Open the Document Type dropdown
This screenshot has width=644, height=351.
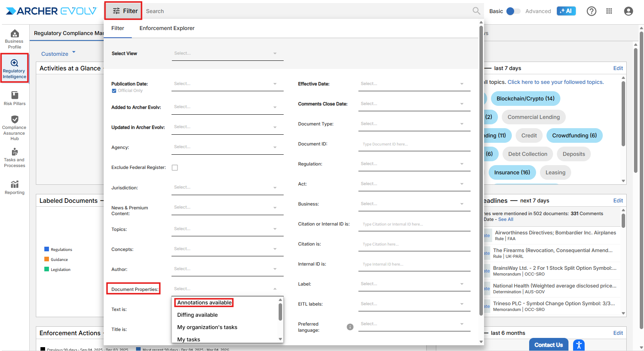coord(414,124)
